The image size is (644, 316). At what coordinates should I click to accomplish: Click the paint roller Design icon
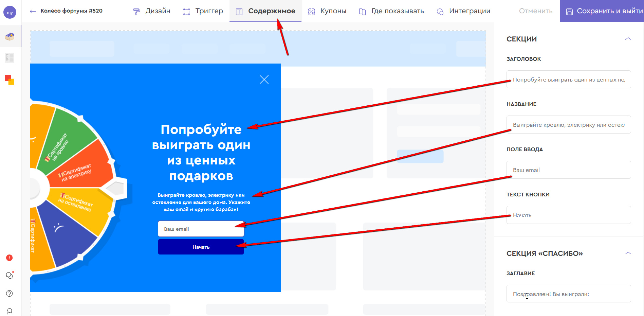point(136,12)
